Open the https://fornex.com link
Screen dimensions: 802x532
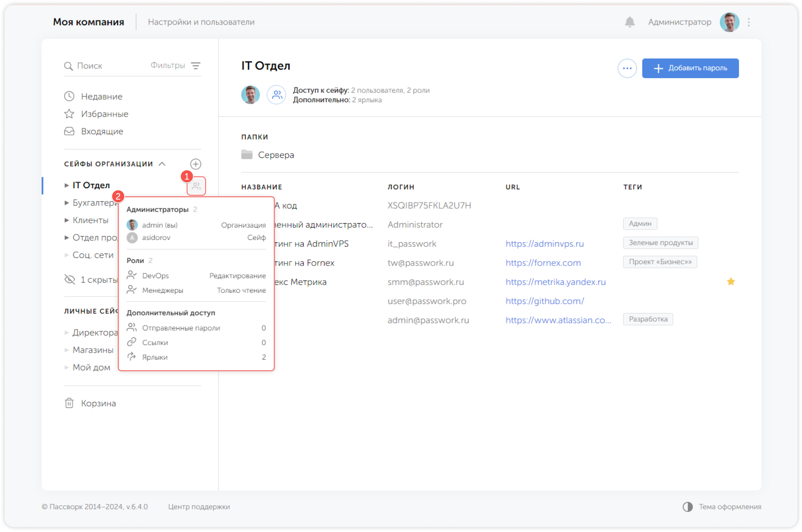point(543,263)
